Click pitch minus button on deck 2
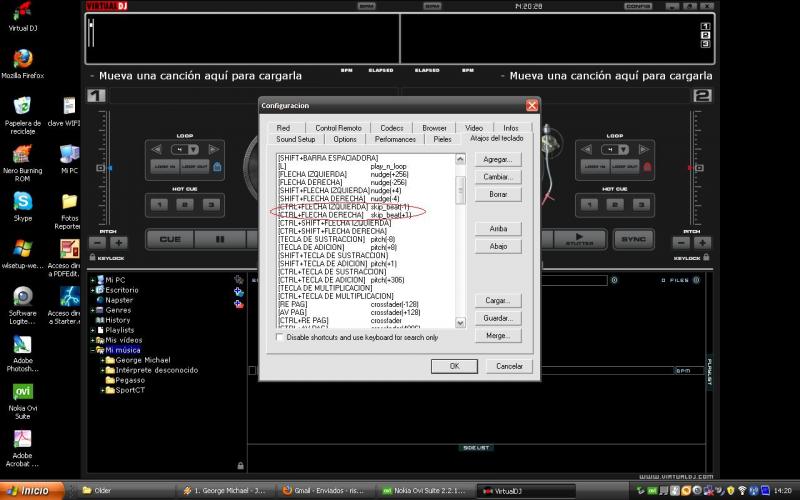This screenshot has width=800, height=500. pyautogui.click(x=681, y=243)
